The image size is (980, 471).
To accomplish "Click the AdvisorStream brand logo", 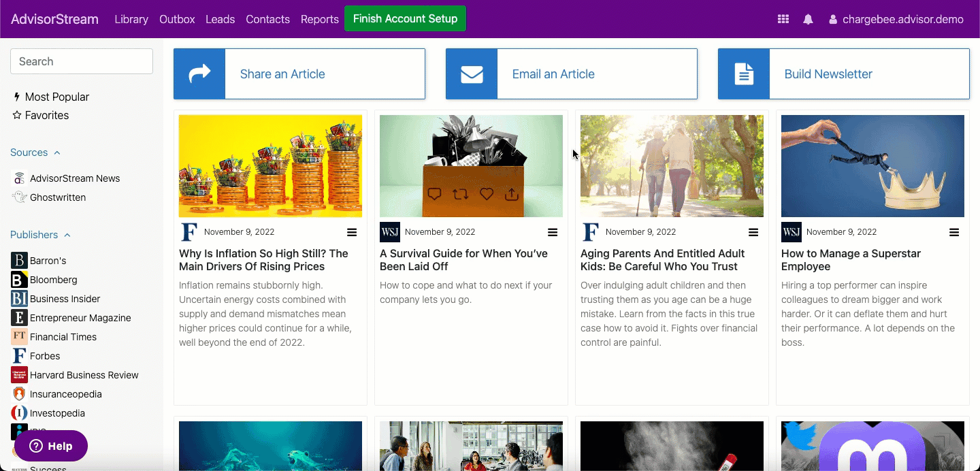I will (x=54, y=19).
